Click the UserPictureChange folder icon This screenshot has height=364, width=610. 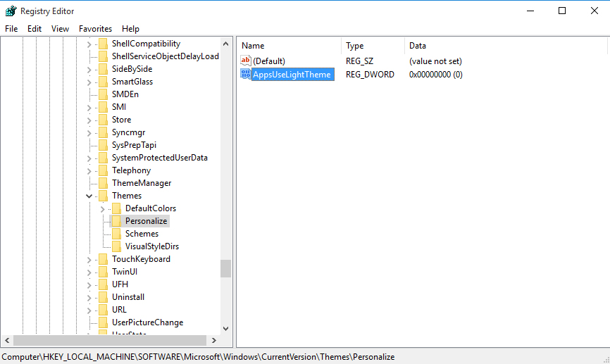[x=103, y=322]
